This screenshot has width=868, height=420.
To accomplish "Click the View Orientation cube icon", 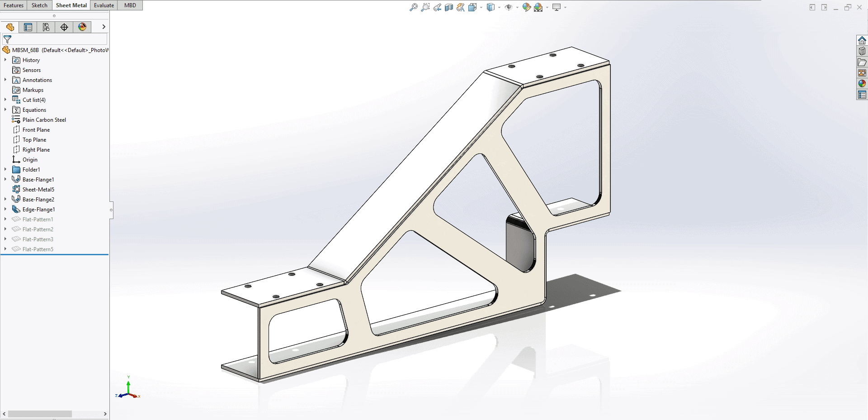I will tap(472, 7).
